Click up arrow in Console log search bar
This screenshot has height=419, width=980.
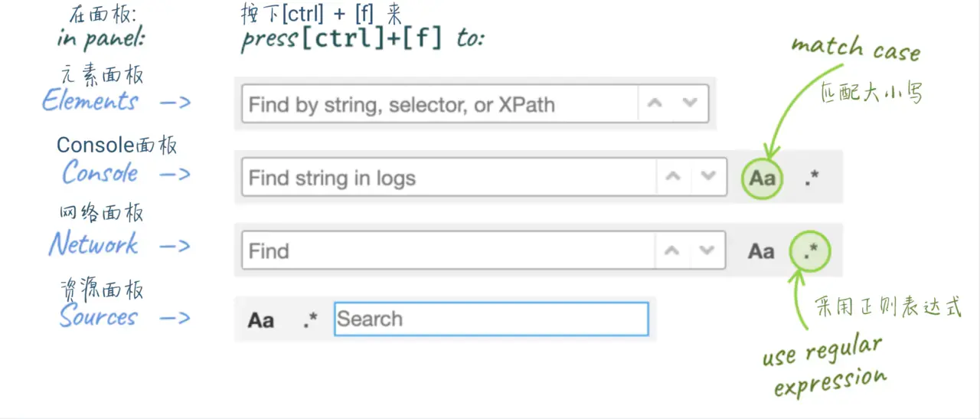click(673, 177)
